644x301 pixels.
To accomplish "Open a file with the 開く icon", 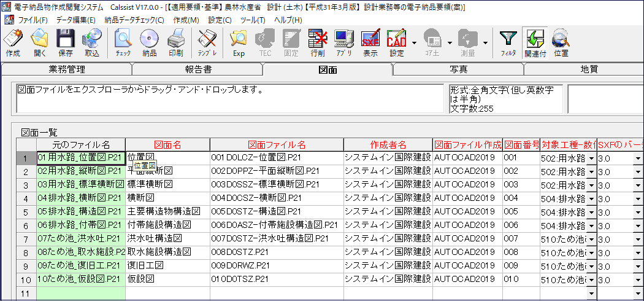I will click(x=40, y=43).
